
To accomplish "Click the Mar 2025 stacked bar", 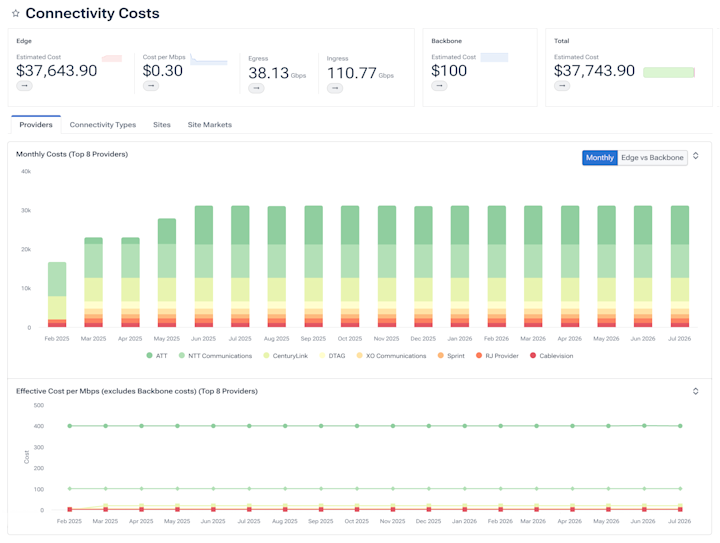I will (94, 282).
